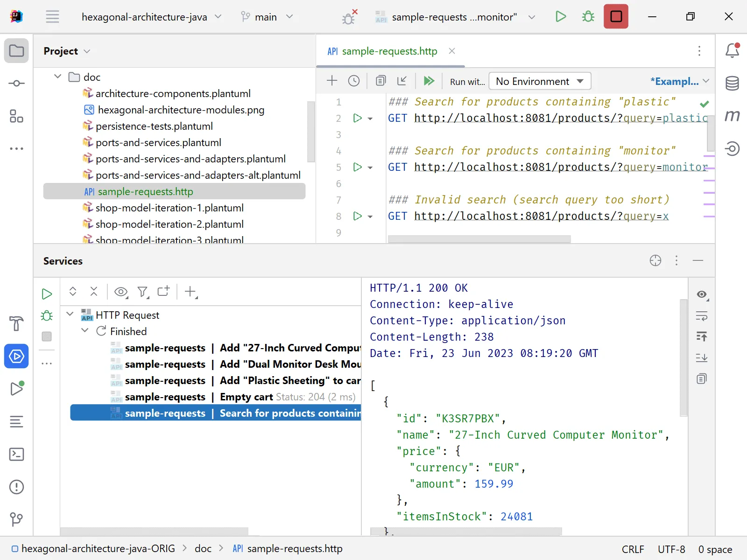The height and width of the screenshot is (560, 747).
Task: Open the project name dropdown hexagonal-architecture-java
Action: [x=152, y=17]
